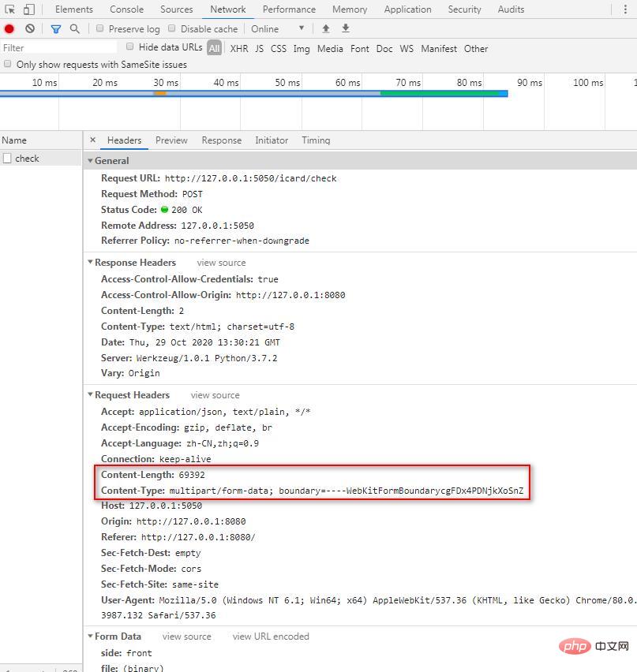The image size is (637, 672).
Task: Click the Request URL value
Action: click(x=250, y=178)
